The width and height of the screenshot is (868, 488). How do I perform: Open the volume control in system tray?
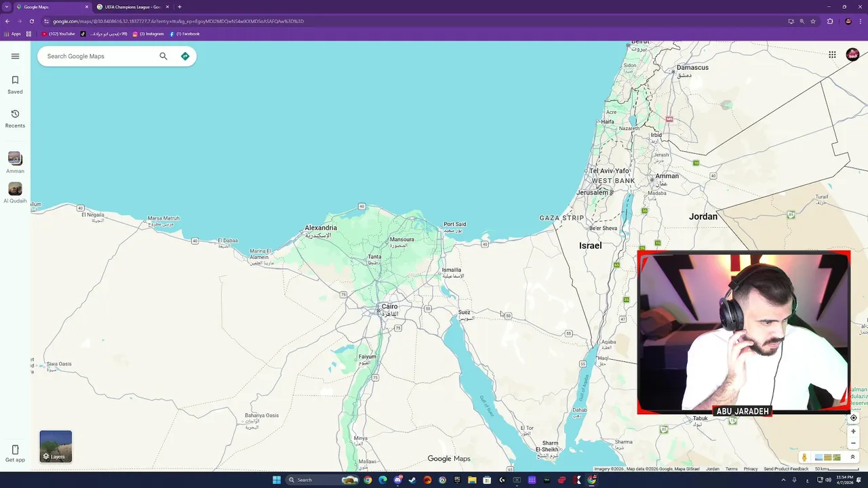pos(829,480)
